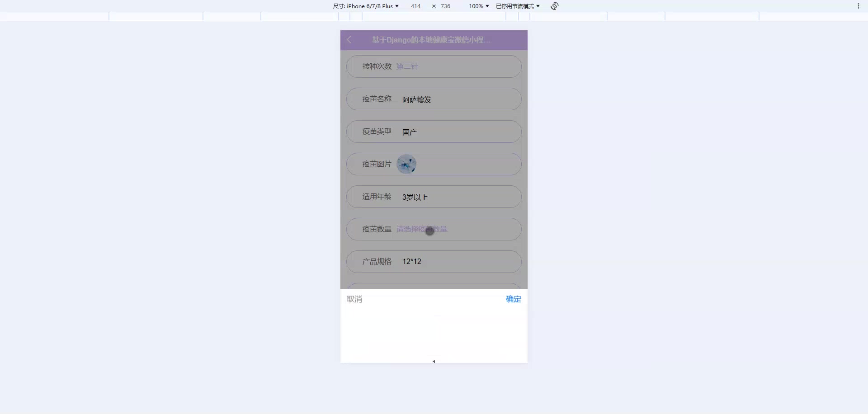This screenshot has width=868, height=414.
Task: Click the vaccine image thumbnail in 疫苗图片 row
Action: [x=406, y=164]
